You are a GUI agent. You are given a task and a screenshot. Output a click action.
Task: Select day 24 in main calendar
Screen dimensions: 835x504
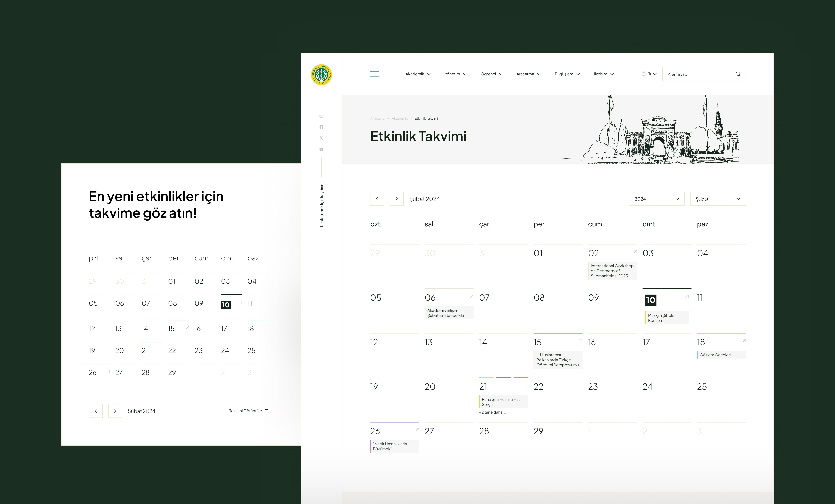[x=647, y=387]
